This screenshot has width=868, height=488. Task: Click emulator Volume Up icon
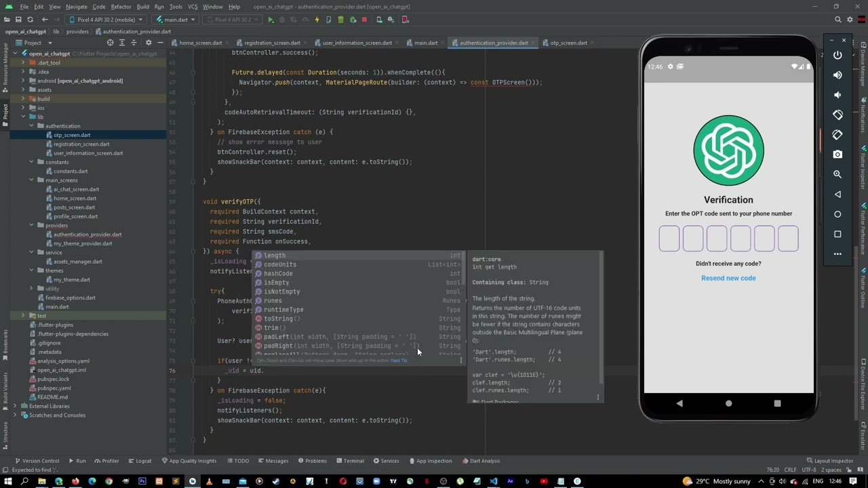(837, 75)
